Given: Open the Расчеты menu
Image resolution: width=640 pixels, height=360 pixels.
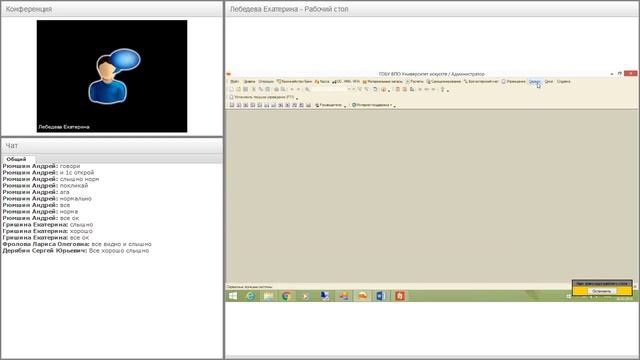Looking at the screenshot, I should [414, 82].
